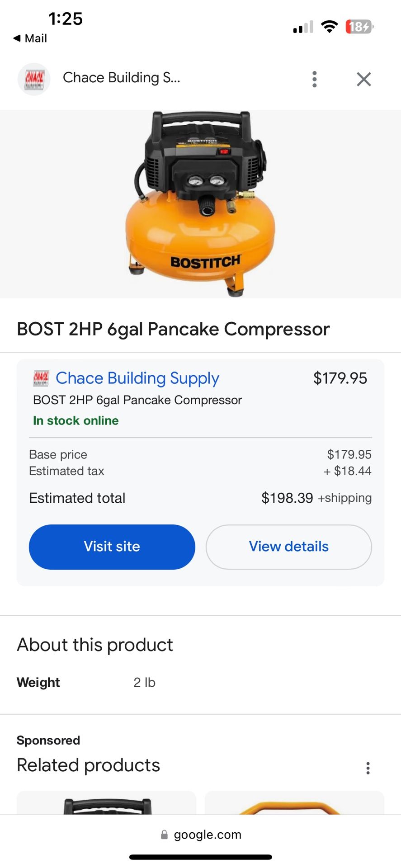Tap the View details button

tap(288, 547)
